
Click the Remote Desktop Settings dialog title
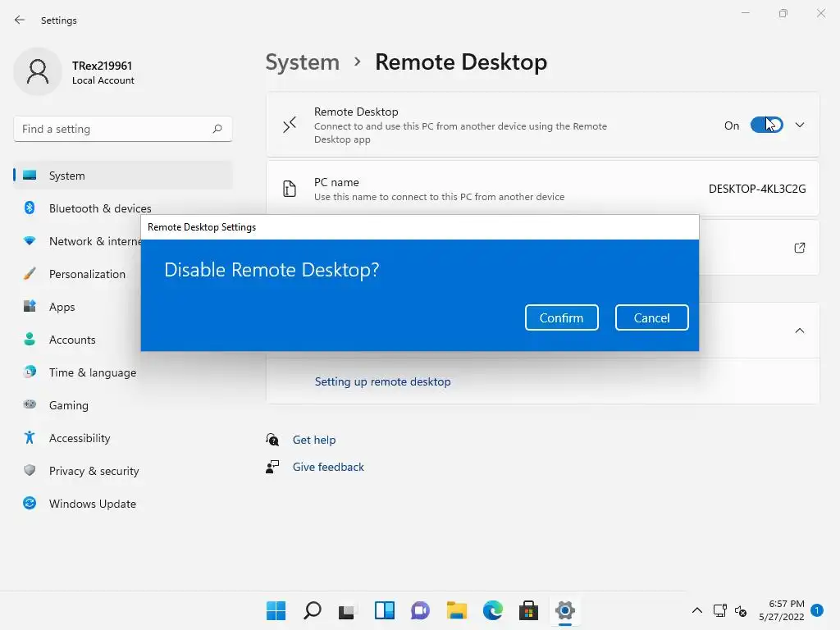202,227
